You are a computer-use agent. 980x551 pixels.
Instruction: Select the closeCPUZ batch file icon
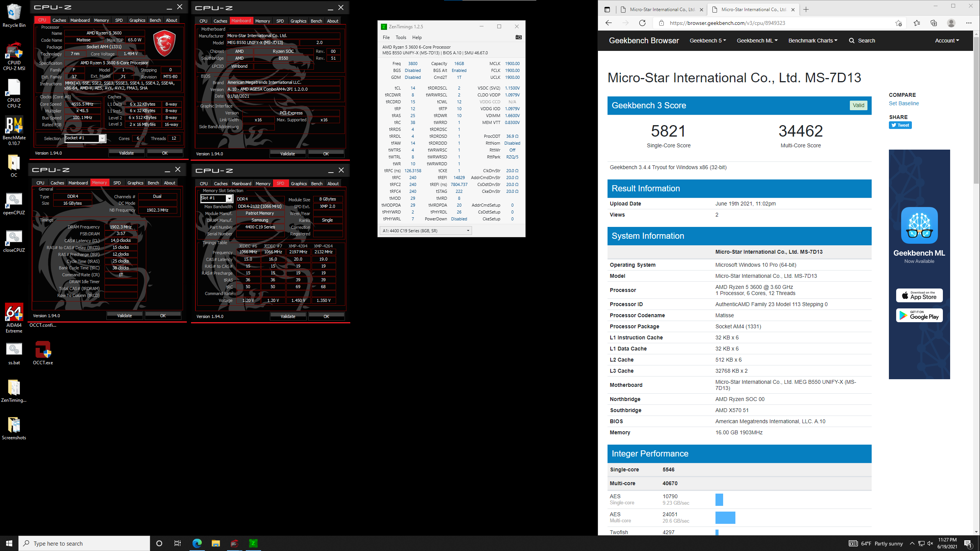(14, 241)
